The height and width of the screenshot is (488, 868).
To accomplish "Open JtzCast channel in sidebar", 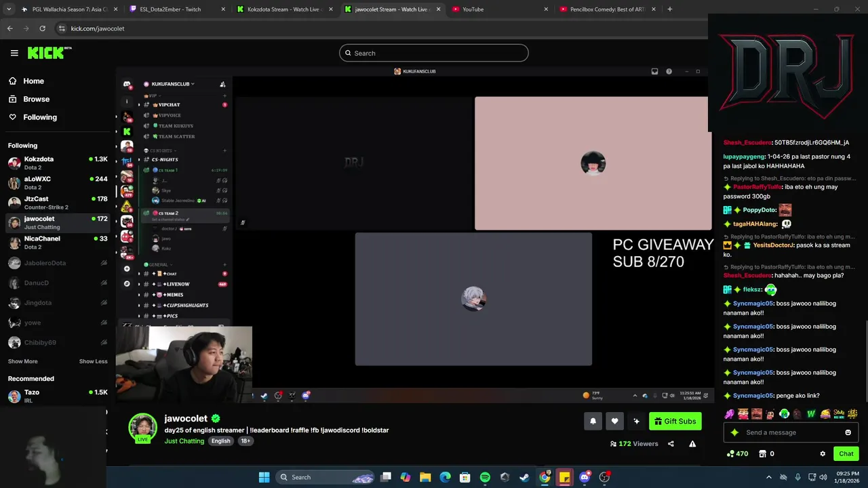I will coord(58,203).
